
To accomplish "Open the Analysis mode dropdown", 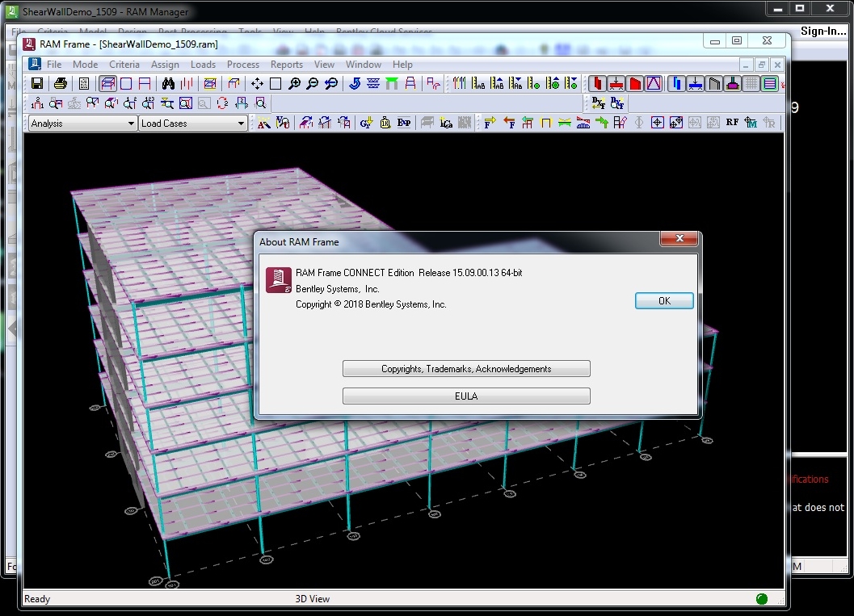I will coord(82,123).
